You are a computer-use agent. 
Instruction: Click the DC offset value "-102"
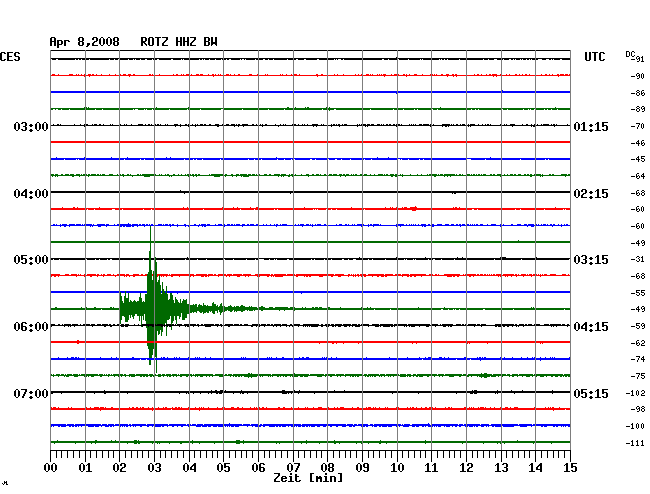click(635, 393)
